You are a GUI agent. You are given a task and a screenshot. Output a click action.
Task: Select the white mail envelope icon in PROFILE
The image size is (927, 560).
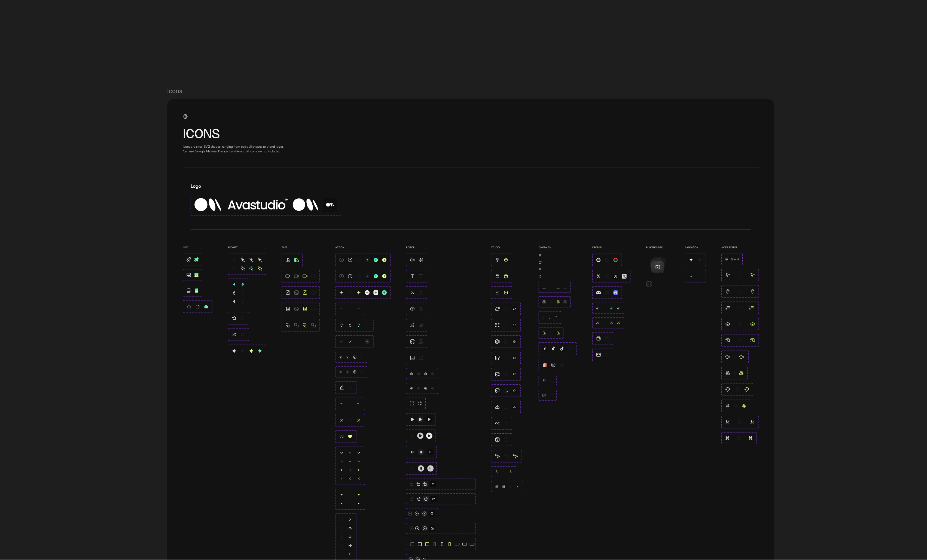pyautogui.click(x=599, y=355)
